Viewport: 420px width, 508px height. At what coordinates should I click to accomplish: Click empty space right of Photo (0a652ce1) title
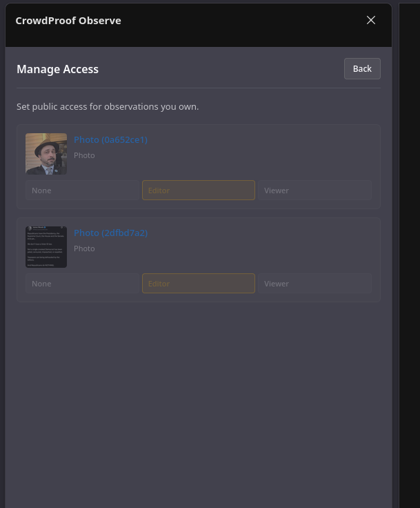(262, 140)
